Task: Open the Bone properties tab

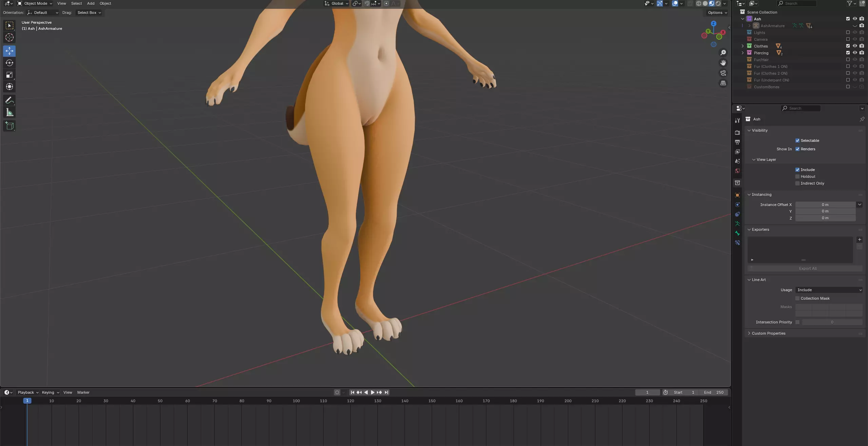Action: (x=737, y=233)
